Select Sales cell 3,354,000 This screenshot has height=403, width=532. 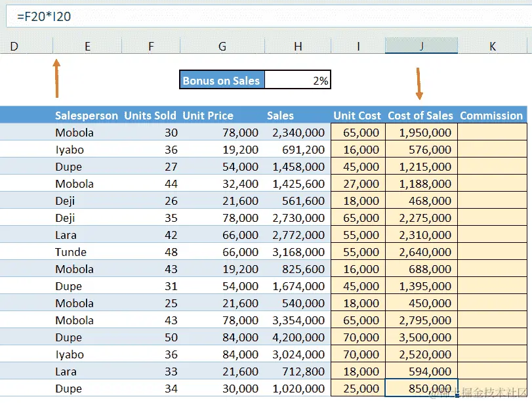point(298,320)
